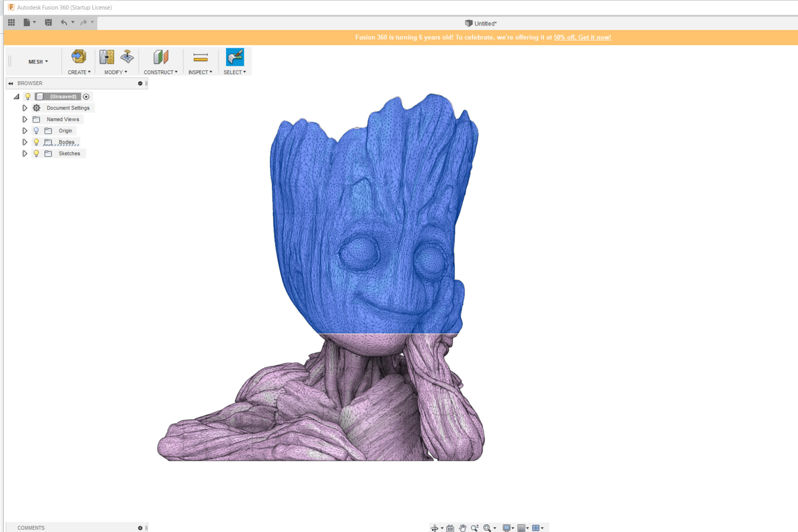Click the Save icon in top bar
This screenshot has width=798, height=532.
(48, 22)
